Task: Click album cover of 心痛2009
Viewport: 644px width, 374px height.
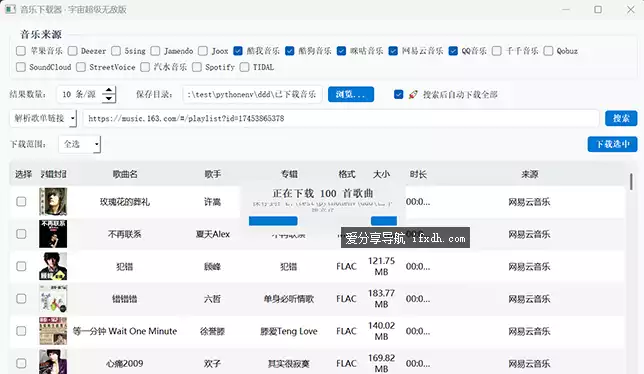Action: tap(53, 362)
